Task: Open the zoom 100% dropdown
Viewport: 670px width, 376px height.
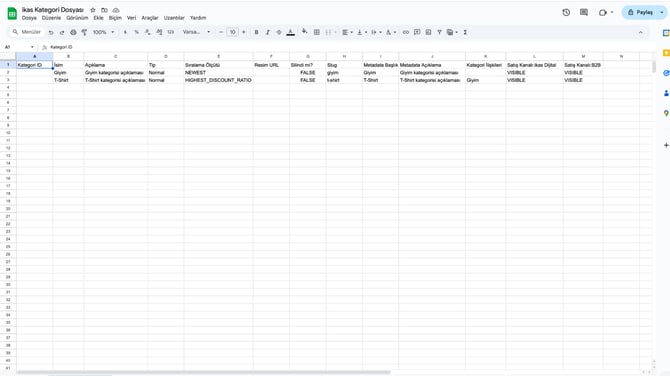Action: point(103,32)
